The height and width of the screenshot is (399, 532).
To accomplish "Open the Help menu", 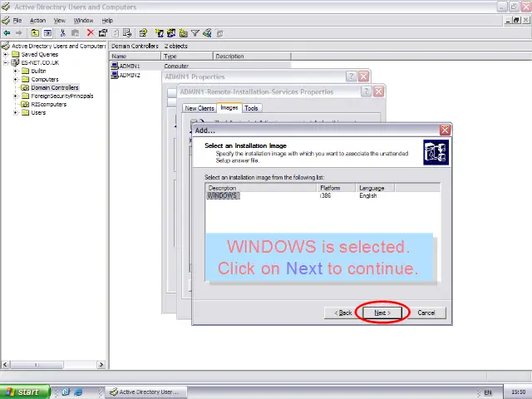I will (107, 20).
